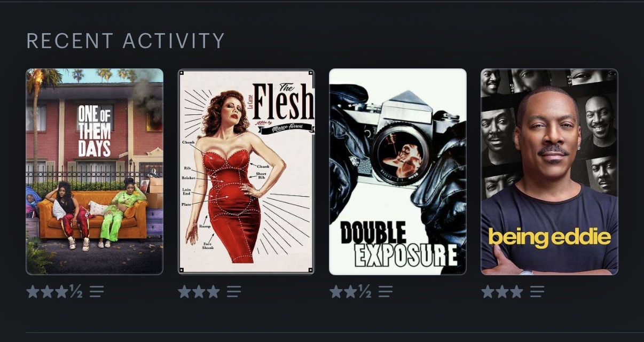Screen dimensions: 644x342
Task: Open the Being Eddie poster
Action: point(549,172)
